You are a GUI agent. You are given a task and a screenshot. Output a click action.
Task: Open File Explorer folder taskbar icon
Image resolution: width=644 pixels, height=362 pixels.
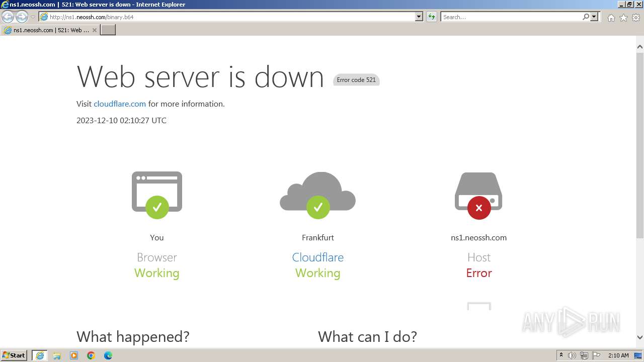(57, 355)
